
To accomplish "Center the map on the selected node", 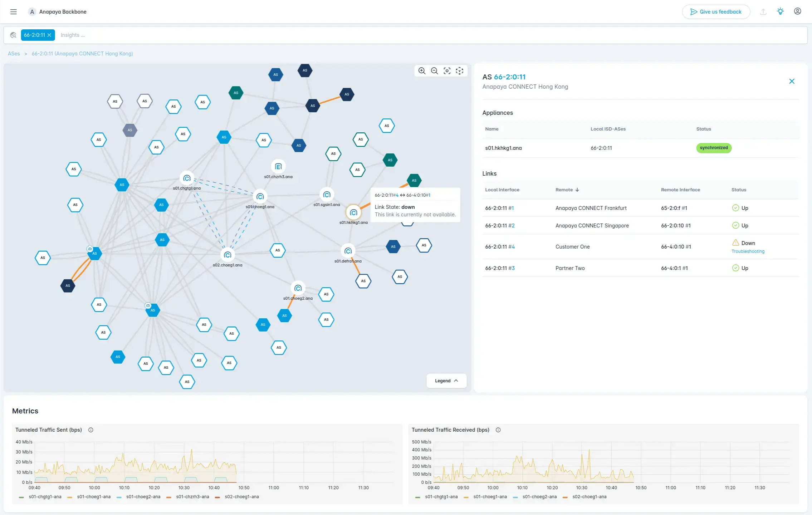I will tap(447, 71).
